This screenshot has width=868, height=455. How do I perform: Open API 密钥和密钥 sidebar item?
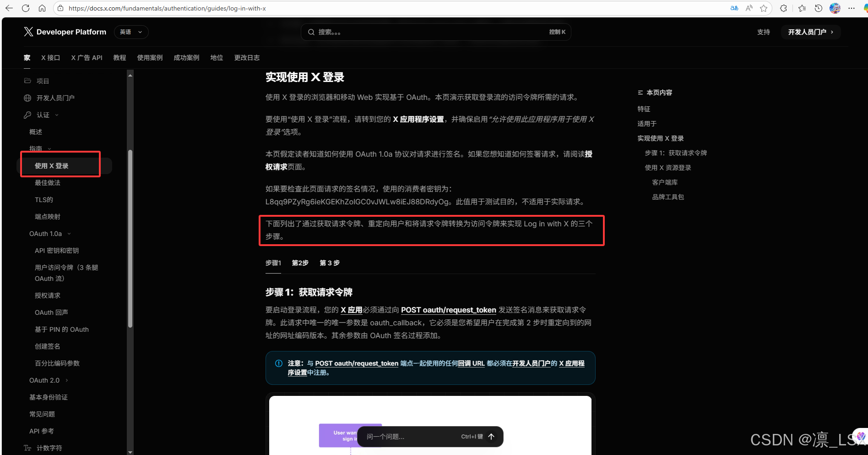coord(57,251)
